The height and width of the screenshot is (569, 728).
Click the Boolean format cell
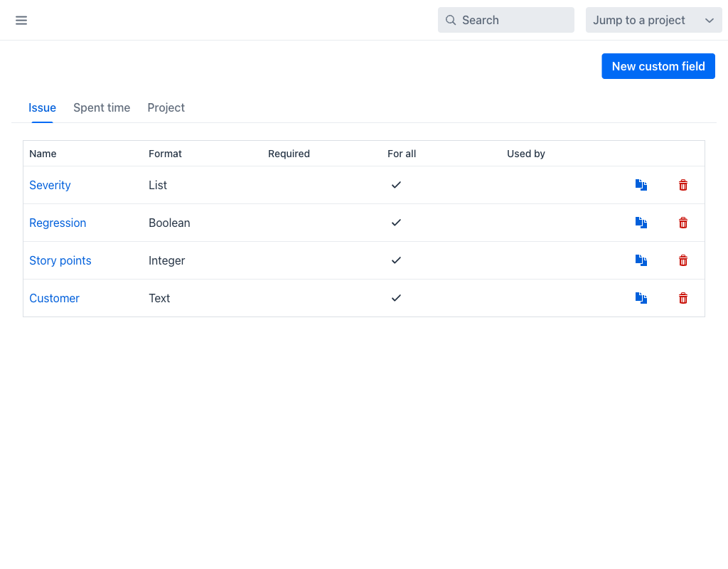point(169,223)
